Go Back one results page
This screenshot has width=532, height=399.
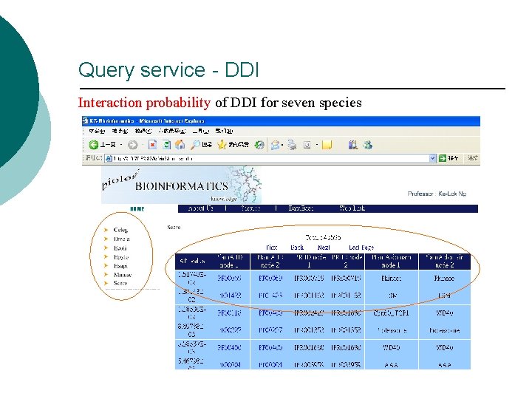(297, 248)
